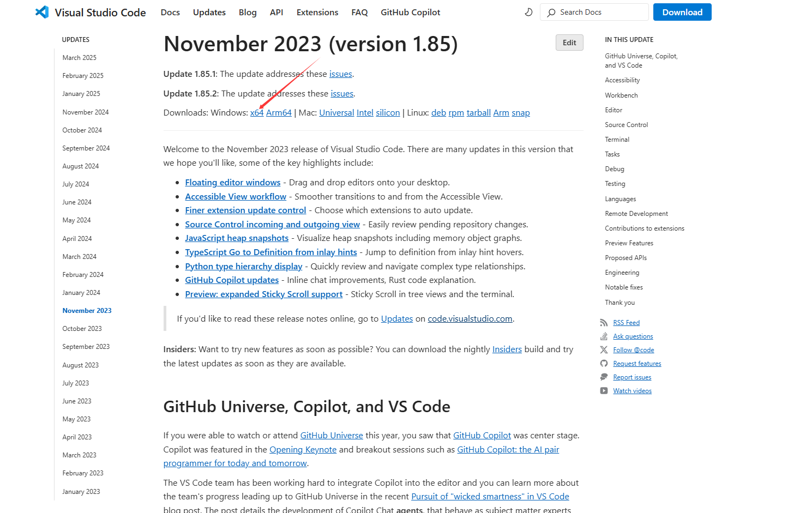Open Python type hierarchy display link

click(x=243, y=267)
